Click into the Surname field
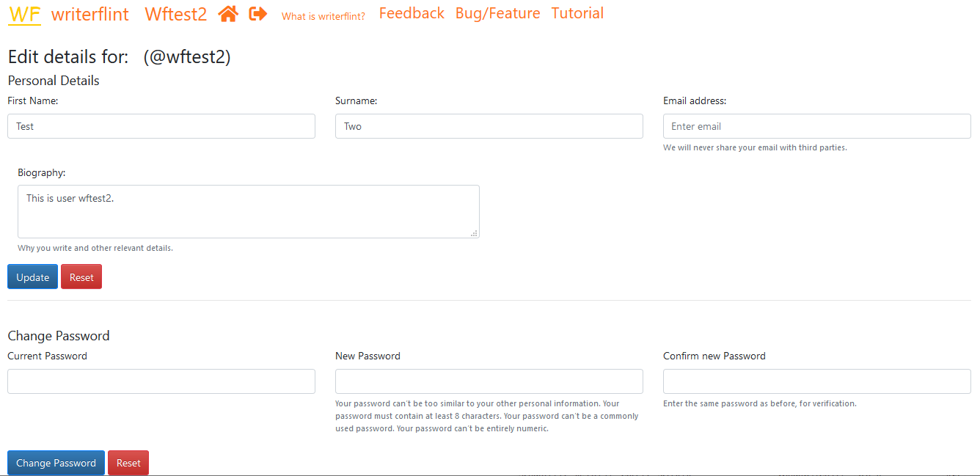 coord(489,126)
